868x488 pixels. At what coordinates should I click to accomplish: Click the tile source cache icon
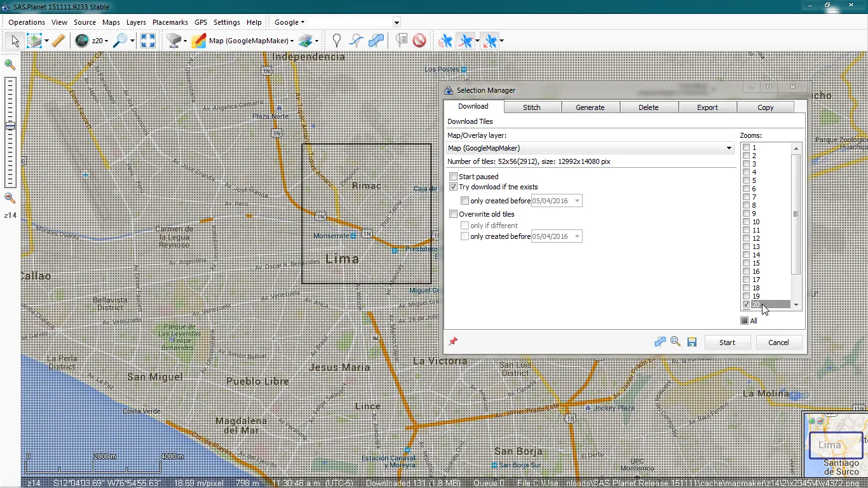pyautogui.click(x=173, y=41)
